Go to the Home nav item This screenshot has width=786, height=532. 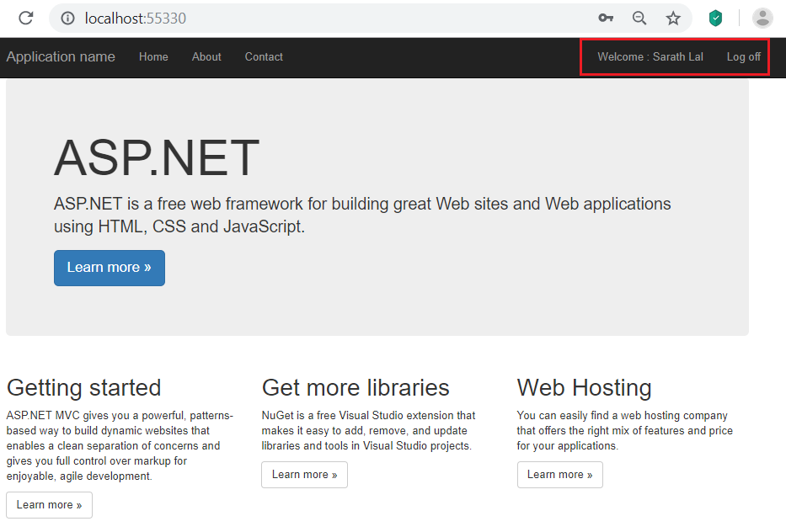pyautogui.click(x=153, y=56)
